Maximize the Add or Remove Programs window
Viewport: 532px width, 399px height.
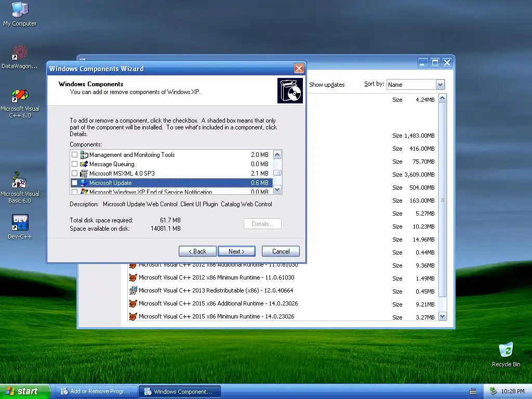tap(435, 63)
